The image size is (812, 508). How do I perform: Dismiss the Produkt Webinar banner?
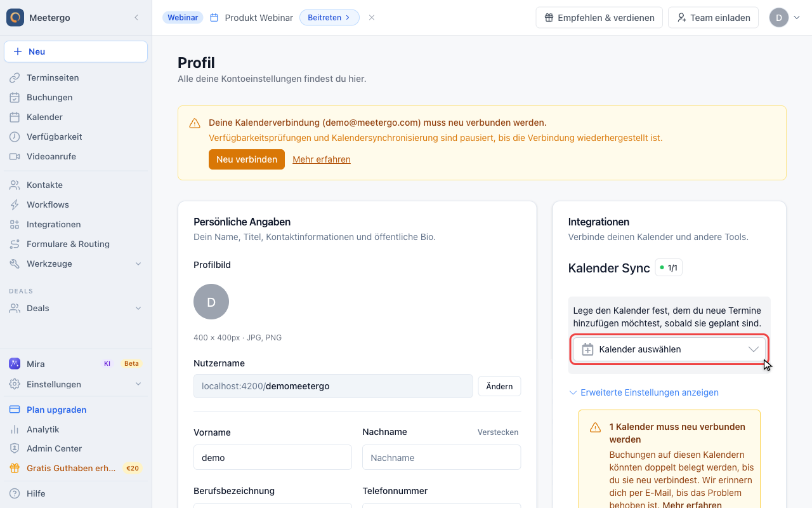[372, 18]
